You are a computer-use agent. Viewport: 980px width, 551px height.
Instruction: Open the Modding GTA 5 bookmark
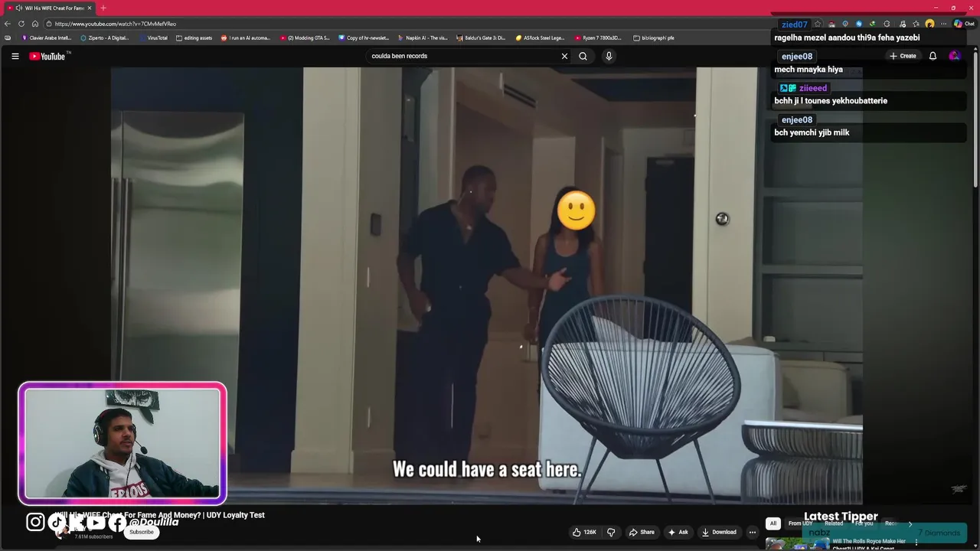[x=305, y=37]
